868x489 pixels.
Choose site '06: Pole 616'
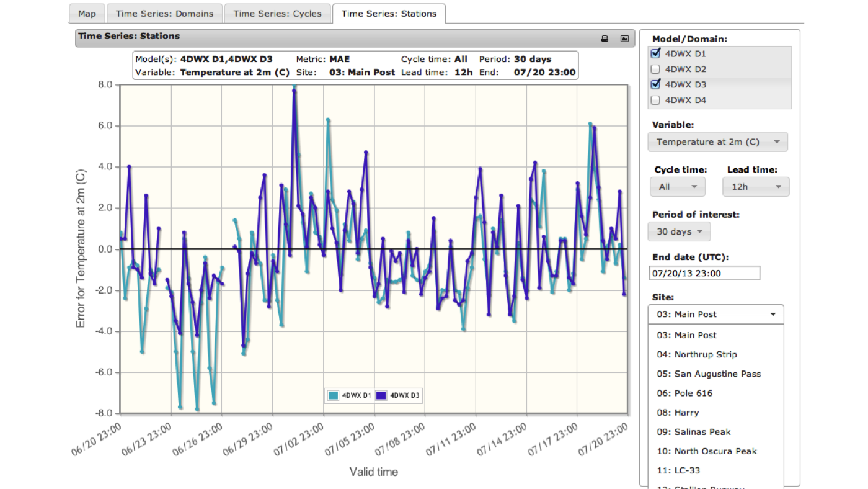click(x=715, y=393)
